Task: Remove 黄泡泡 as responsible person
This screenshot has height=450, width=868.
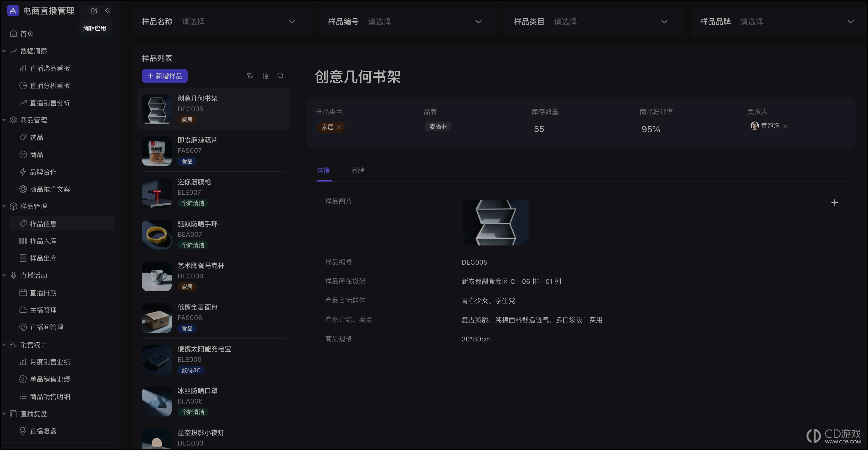Action: click(x=785, y=126)
